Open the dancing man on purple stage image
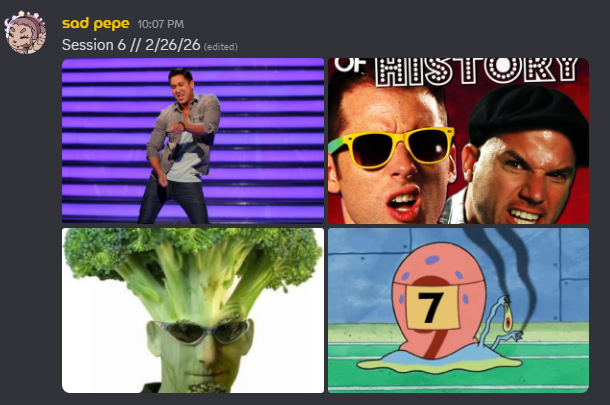Image resolution: width=610 pixels, height=405 pixels. tap(193, 141)
